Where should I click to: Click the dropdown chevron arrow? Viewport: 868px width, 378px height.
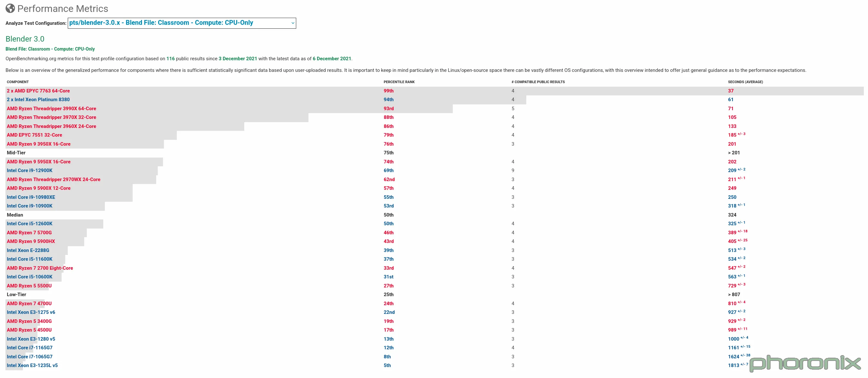[x=292, y=23]
